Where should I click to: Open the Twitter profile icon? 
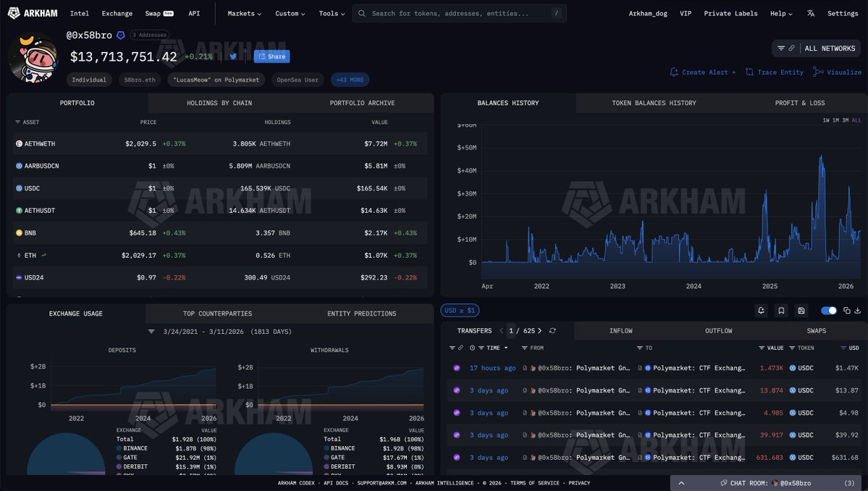[x=233, y=56]
